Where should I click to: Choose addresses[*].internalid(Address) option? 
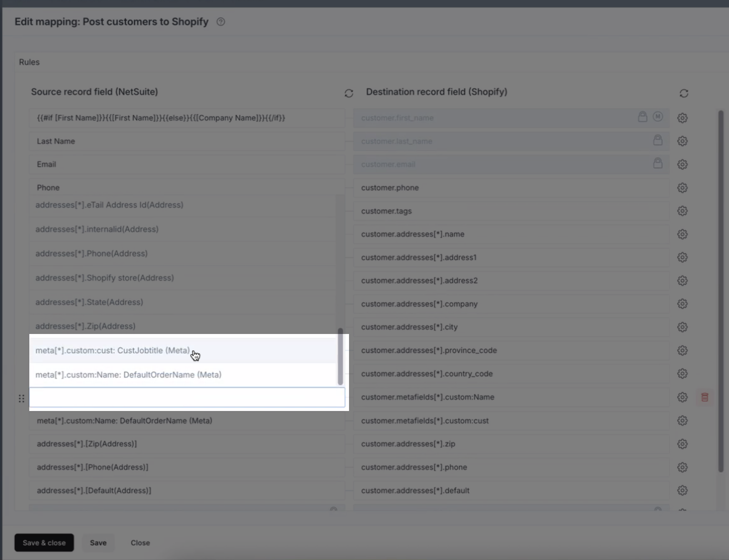click(x=183, y=229)
